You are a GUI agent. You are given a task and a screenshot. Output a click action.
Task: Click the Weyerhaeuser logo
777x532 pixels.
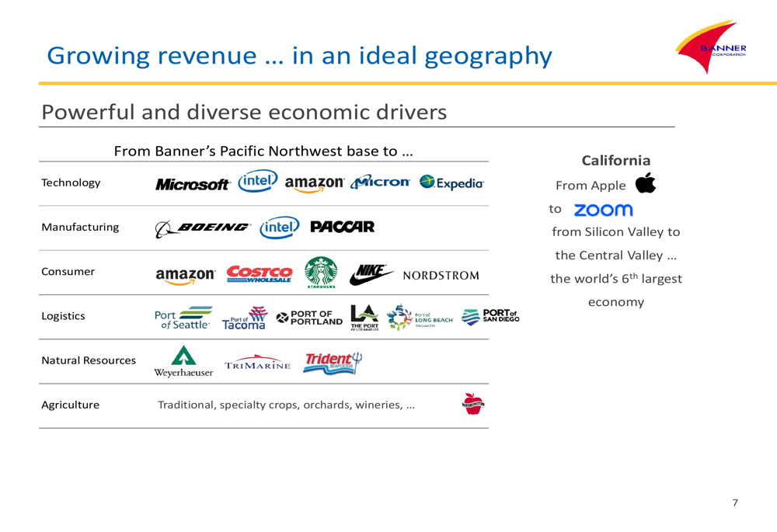coord(182,360)
